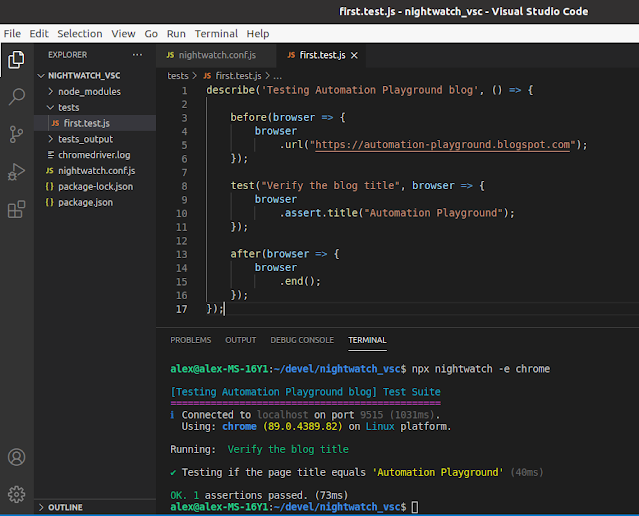
Task: Click JS icon on first.test.js tab
Action: click(291, 55)
